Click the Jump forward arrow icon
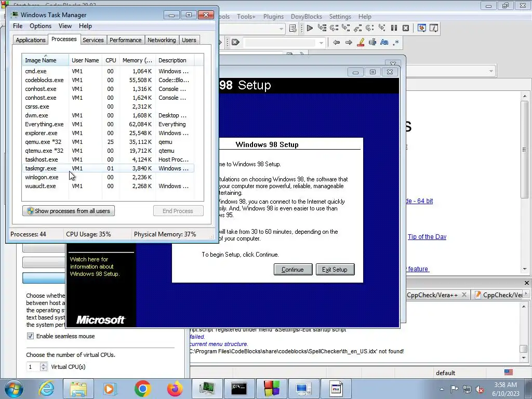The image size is (532, 399). pos(349,43)
